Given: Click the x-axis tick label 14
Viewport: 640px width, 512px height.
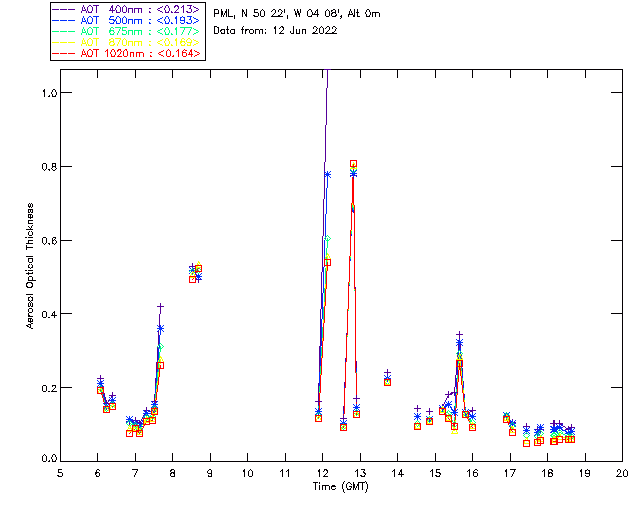Looking at the screenshot, I should (x=398, y=473).
